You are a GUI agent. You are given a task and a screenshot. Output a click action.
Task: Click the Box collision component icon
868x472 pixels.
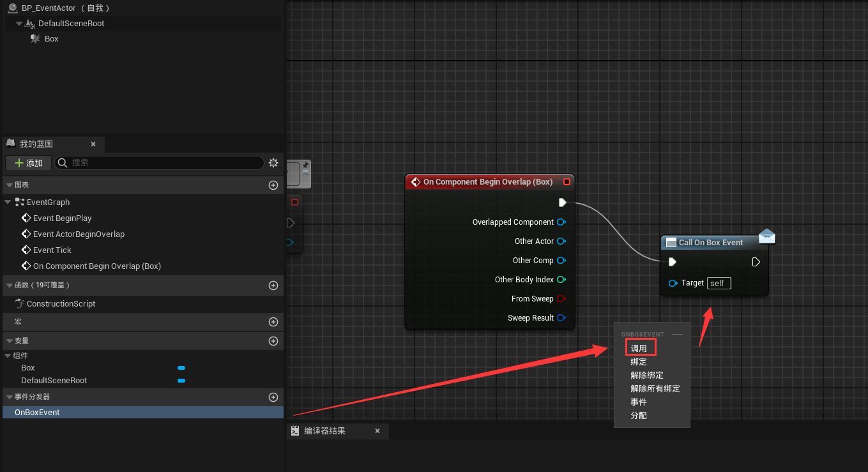click(x=35, y=38)
